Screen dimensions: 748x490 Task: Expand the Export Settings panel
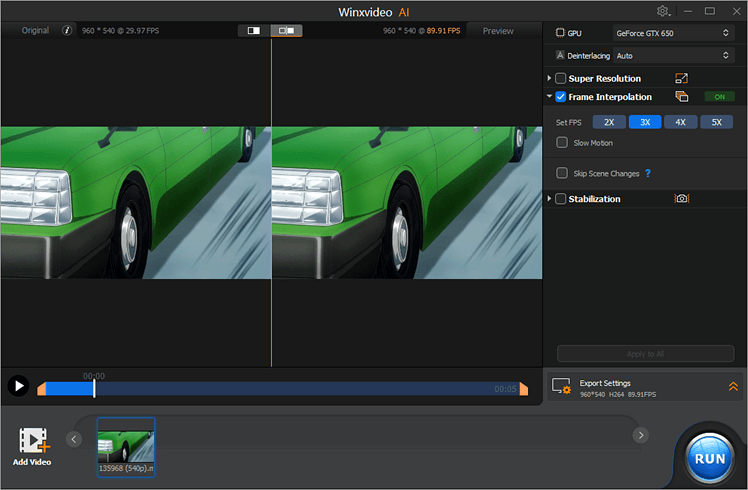[x=732, y=386]
